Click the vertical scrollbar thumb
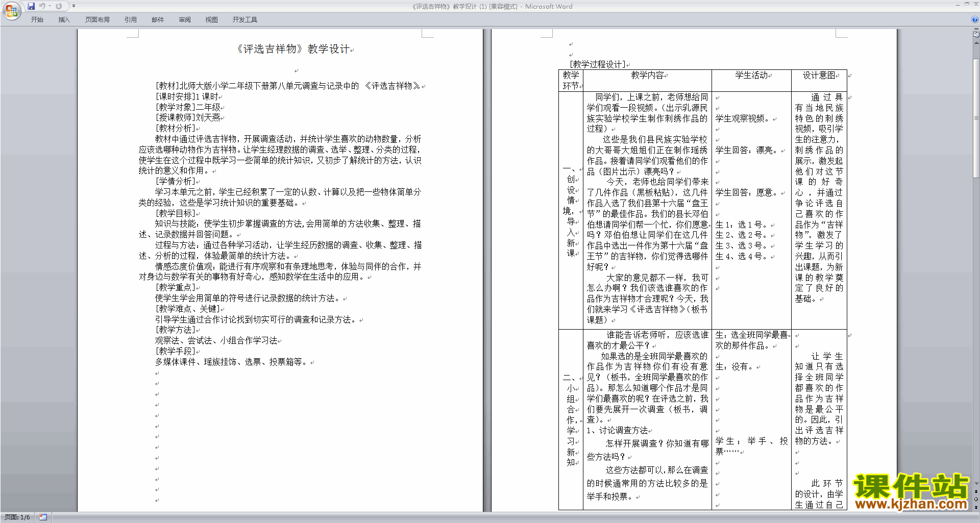The height and width of the screenshot is (523, 980). pyautogui.click(x=976, y=118)
